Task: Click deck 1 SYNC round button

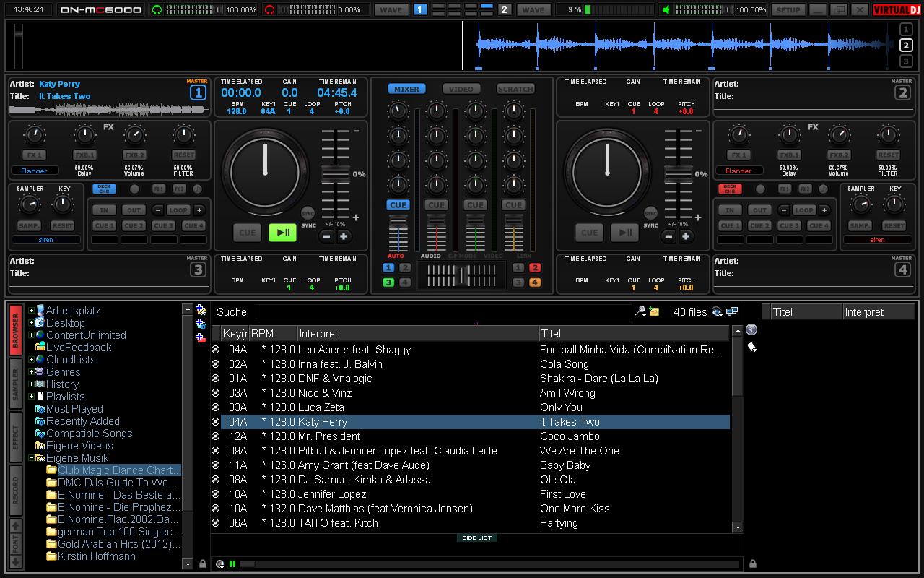Action: 308,213
